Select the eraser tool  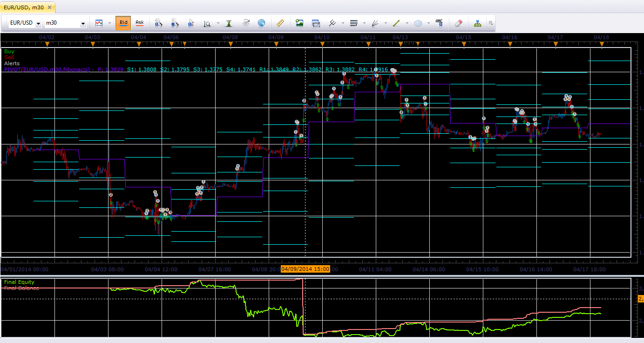(x=458, y=23)
